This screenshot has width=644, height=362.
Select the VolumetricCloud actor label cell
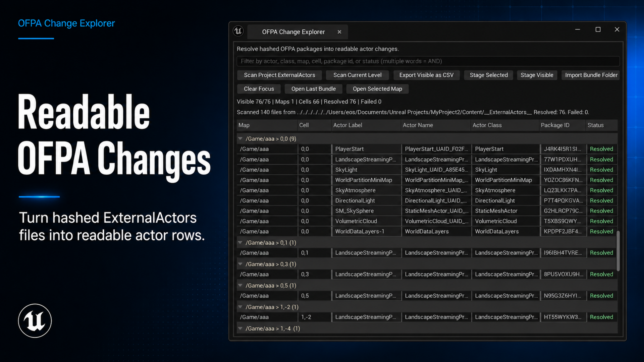click(x=366, y=221)
